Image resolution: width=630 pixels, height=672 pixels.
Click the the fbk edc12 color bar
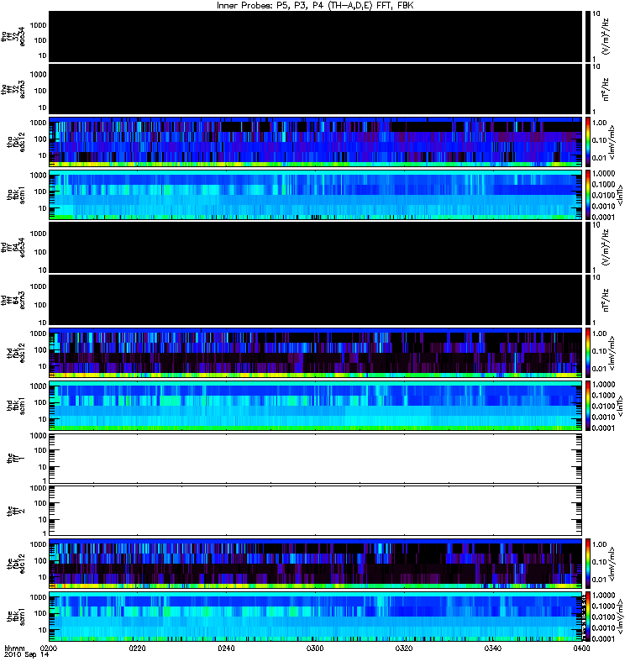[588, 564]
